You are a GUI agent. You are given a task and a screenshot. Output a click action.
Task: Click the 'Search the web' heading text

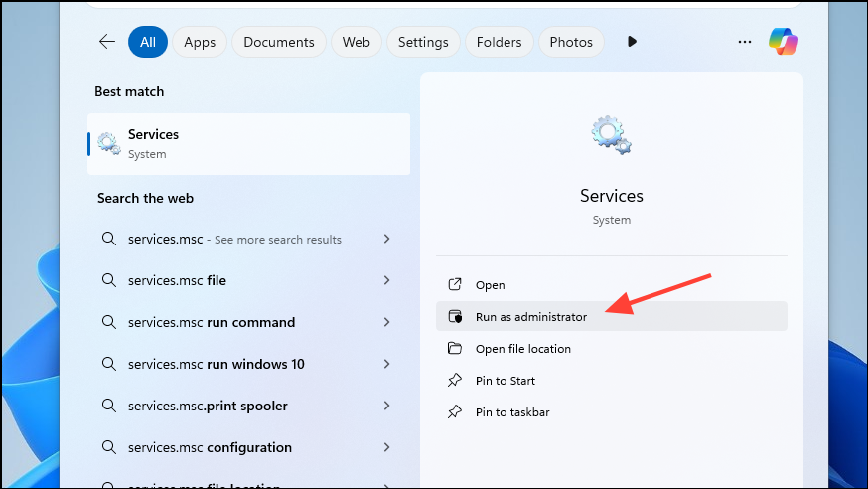click(x=146, y=198)
